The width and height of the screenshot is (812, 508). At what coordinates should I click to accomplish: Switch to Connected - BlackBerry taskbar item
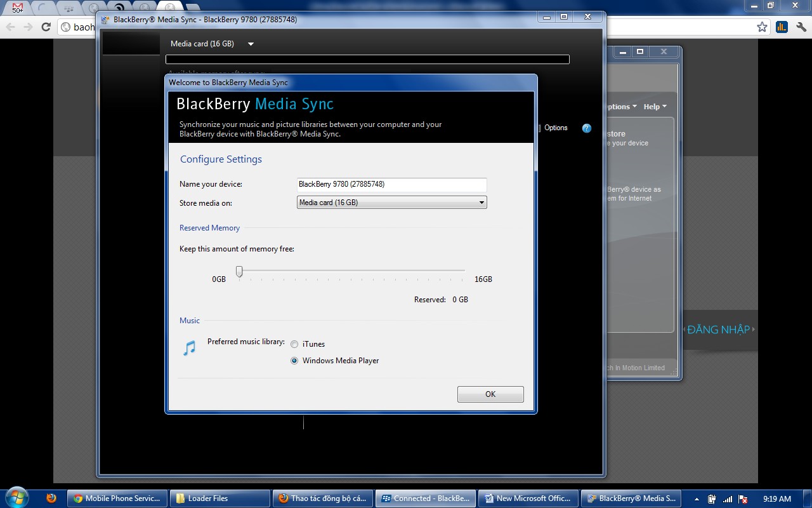tap(426, 498)
